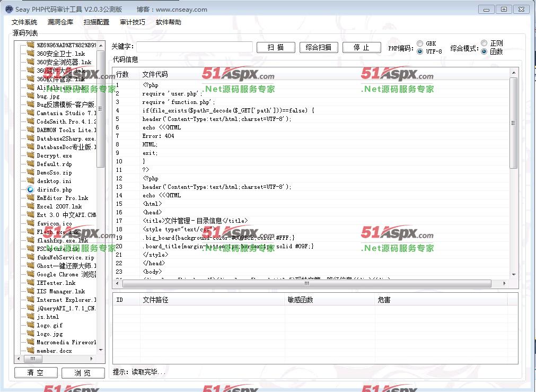
Task: Open the 审计技巧 menu
Action: (x=133, y=22)
